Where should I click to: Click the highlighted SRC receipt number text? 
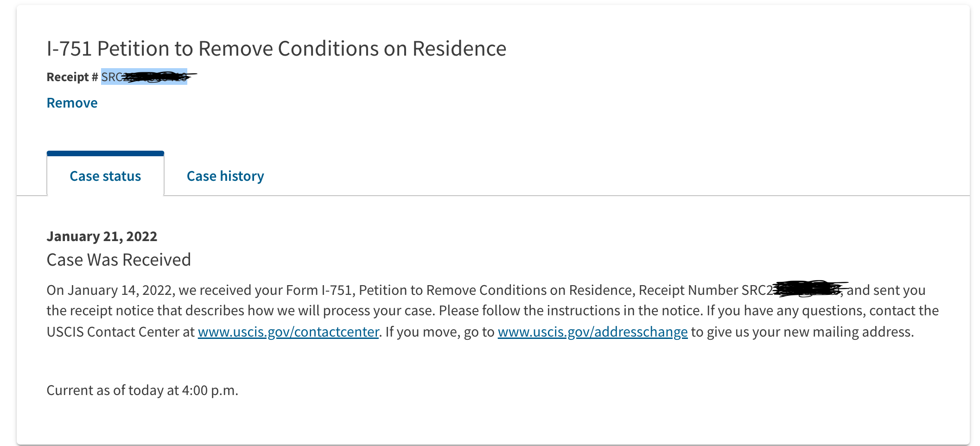(144, 76)
